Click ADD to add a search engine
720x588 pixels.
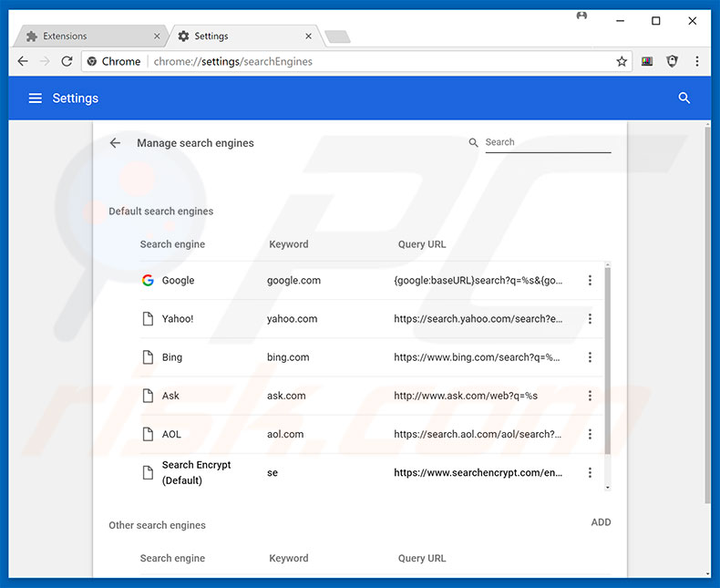[x=601, y=522]
